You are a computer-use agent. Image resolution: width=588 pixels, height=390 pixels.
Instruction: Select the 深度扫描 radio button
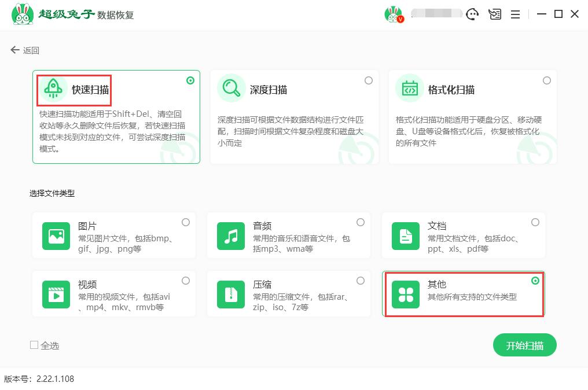369,80
